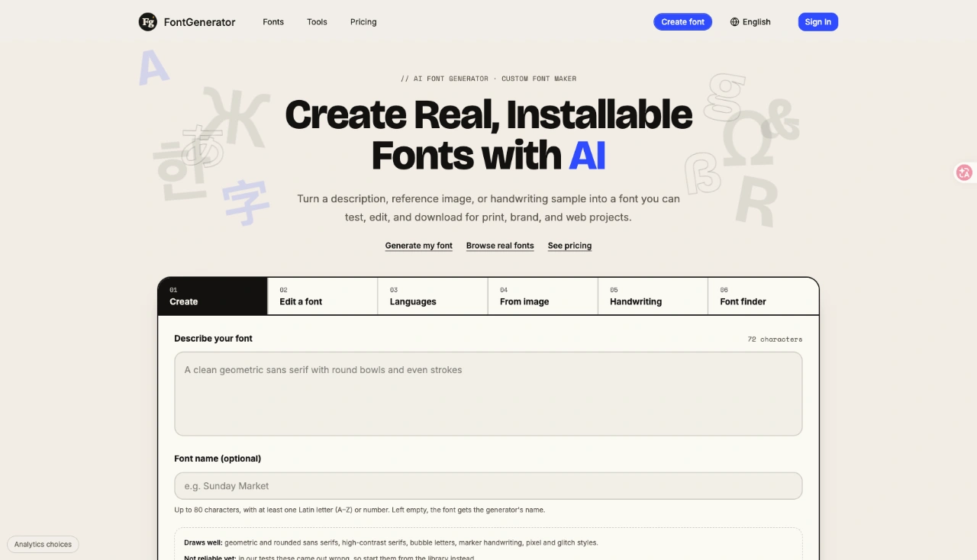
Task: Follow the See pricing link
Action: [569, 246]
